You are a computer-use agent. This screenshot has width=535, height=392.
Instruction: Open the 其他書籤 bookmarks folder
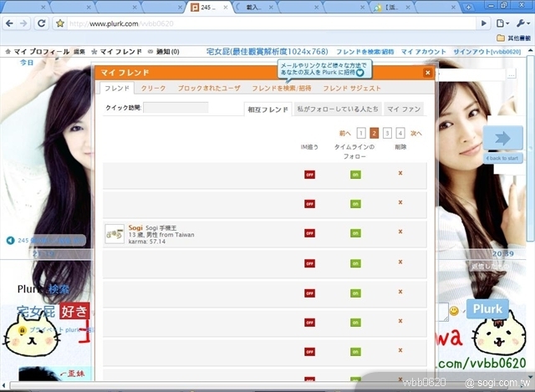pos(514,38)
